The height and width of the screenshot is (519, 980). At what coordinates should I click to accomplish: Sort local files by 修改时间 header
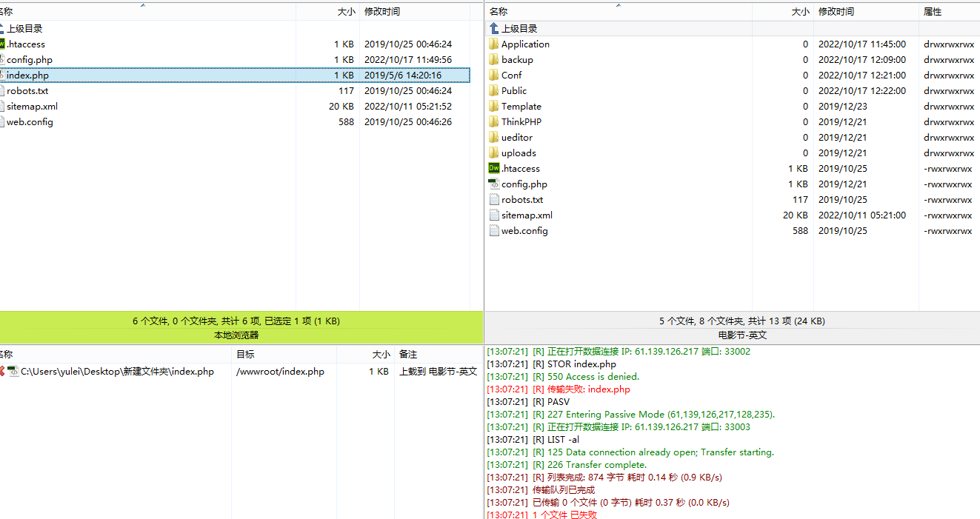(x=382, y=12)
